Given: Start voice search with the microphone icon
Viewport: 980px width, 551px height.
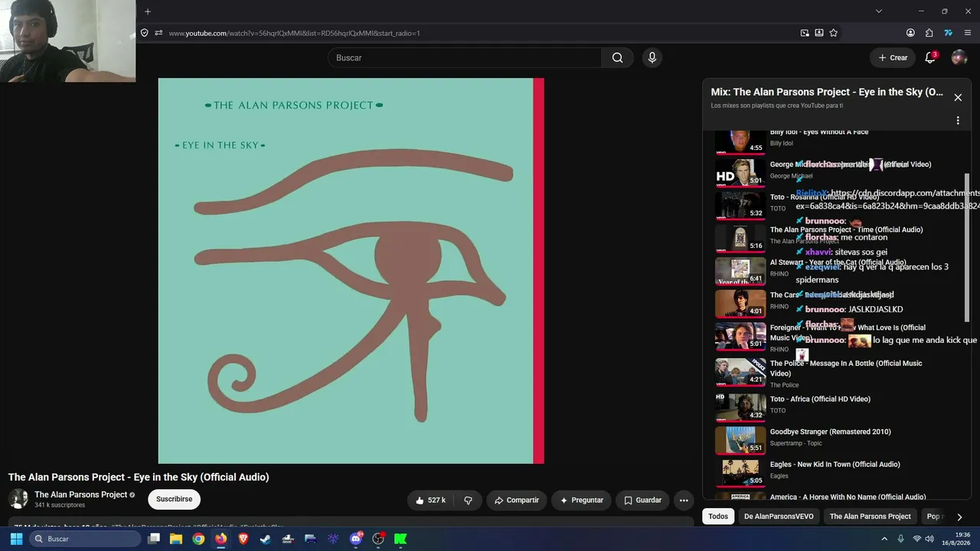Looking at the screenshot, I should tap(652, 57).
